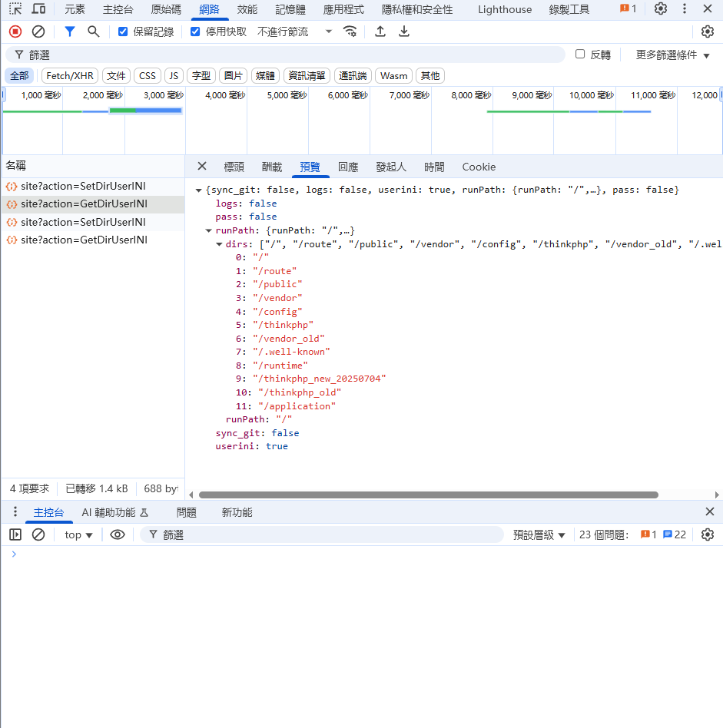Activate the inspect element selector icon
This screenshot has height=728, width=723.
15,8
